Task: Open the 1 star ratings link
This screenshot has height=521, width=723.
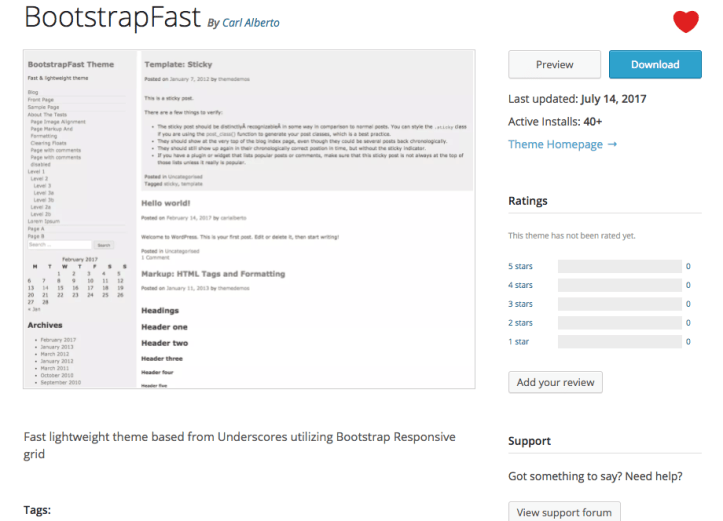Action: (x=519, y=342)
